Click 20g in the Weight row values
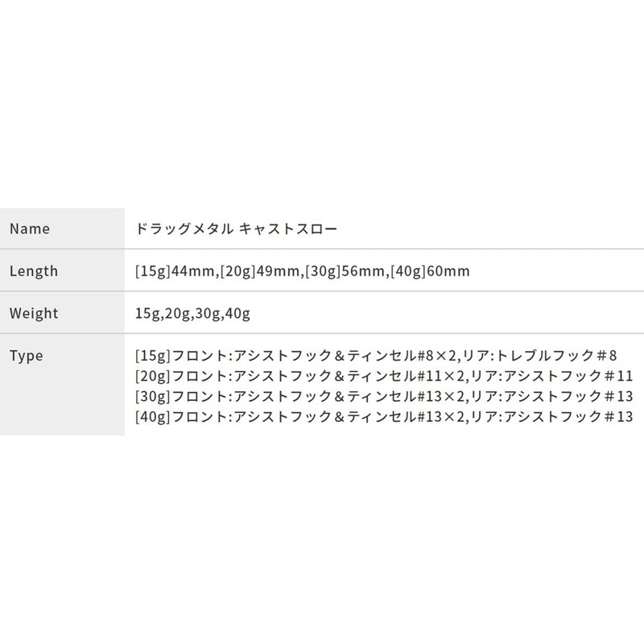The height and width of the screenshot is (644, 644). (177, 313)
